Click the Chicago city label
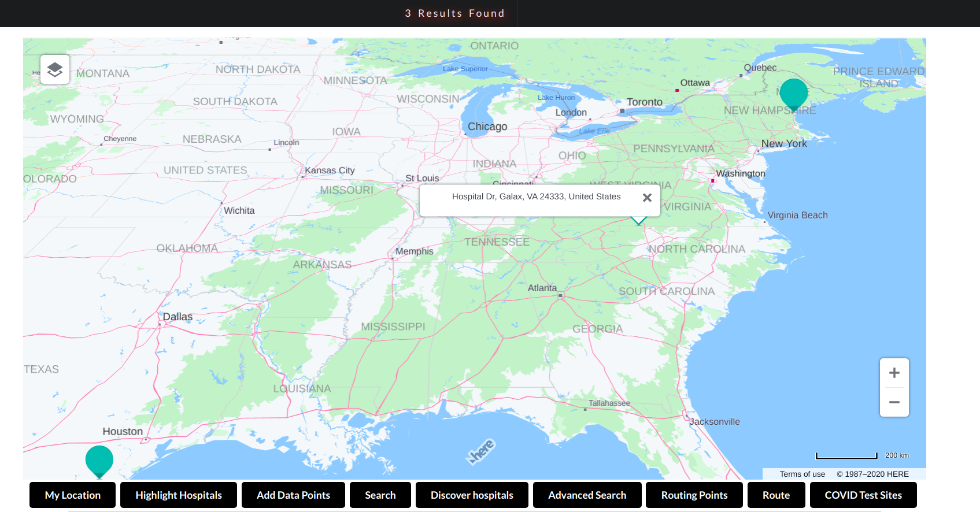 pyautogui.click(x=487, y=127)
